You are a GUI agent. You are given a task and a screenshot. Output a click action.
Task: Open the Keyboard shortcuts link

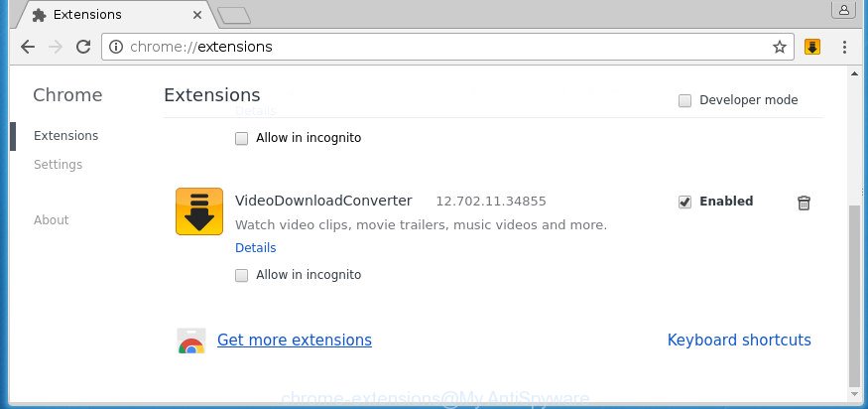[739, 341]
